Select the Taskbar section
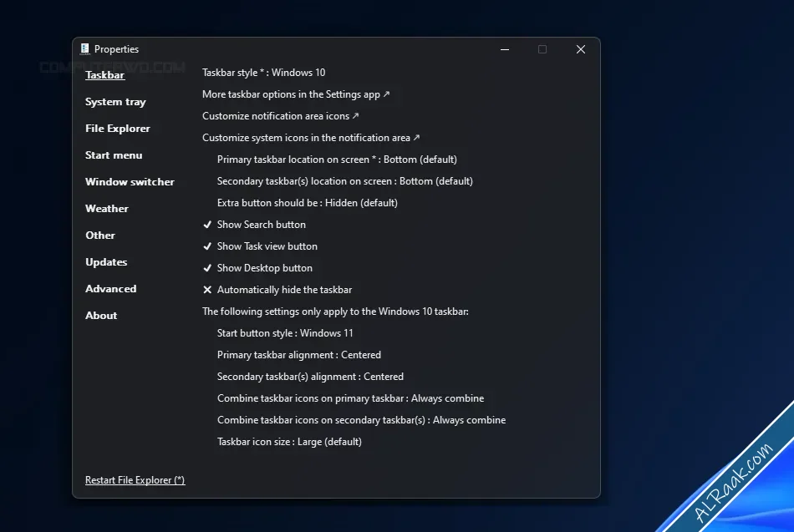Image resolution: width=794 pixels, height=532 pixels. [104, 75]
